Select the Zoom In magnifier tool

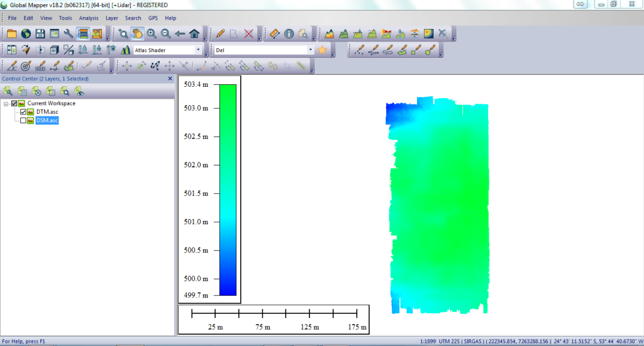click(x=152, y=33)
